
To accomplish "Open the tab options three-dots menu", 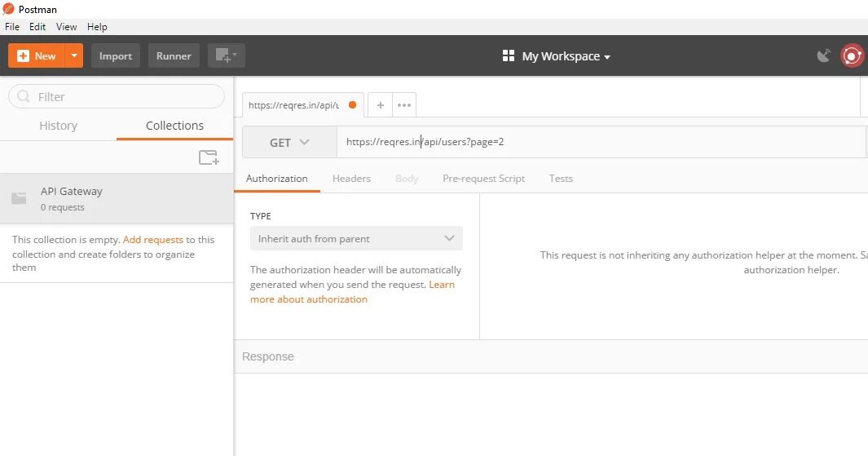I will point(404,105).
